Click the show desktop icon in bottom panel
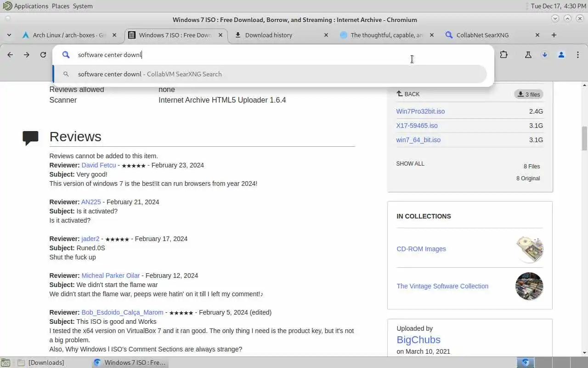Image resolution: width=588 pixels, height=368 pixels. 6,362
